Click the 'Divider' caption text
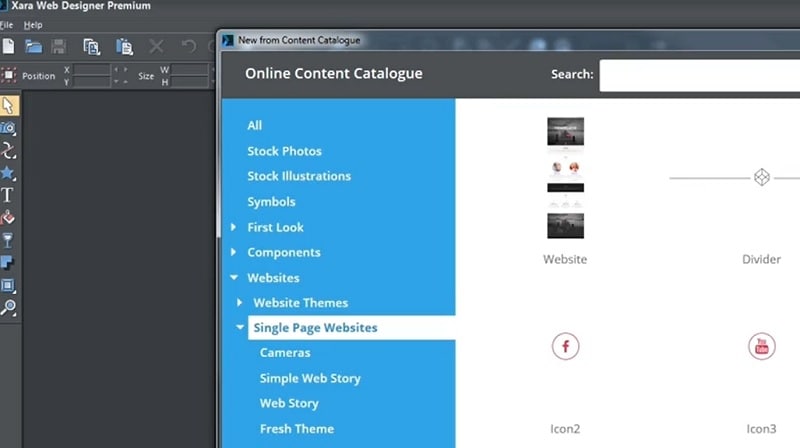800x448 pixels. click(761, 259)
